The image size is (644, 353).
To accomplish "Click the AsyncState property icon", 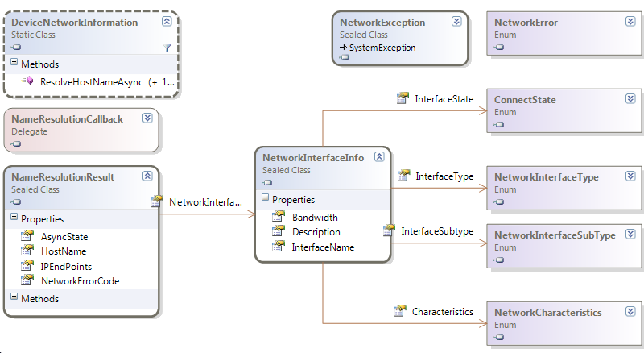I will (x=27, y=236).
